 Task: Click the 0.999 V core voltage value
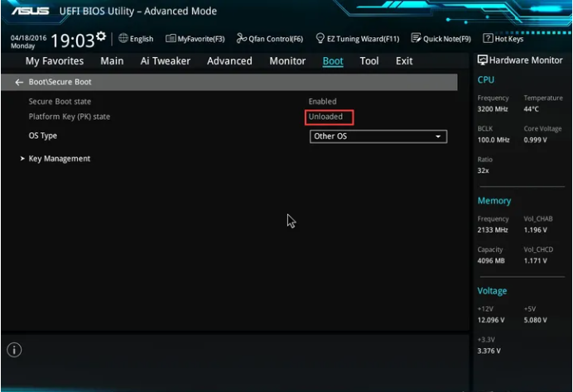click(x=535, y=140)
